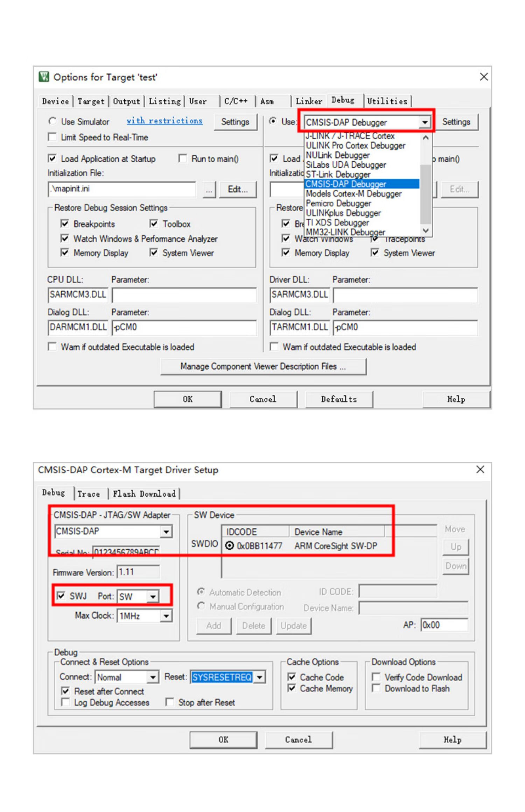Close the CMSIS-DAP Target Driver Setup dialog
525x812 pixels.
pyautogui.click(x=480, y=469)
